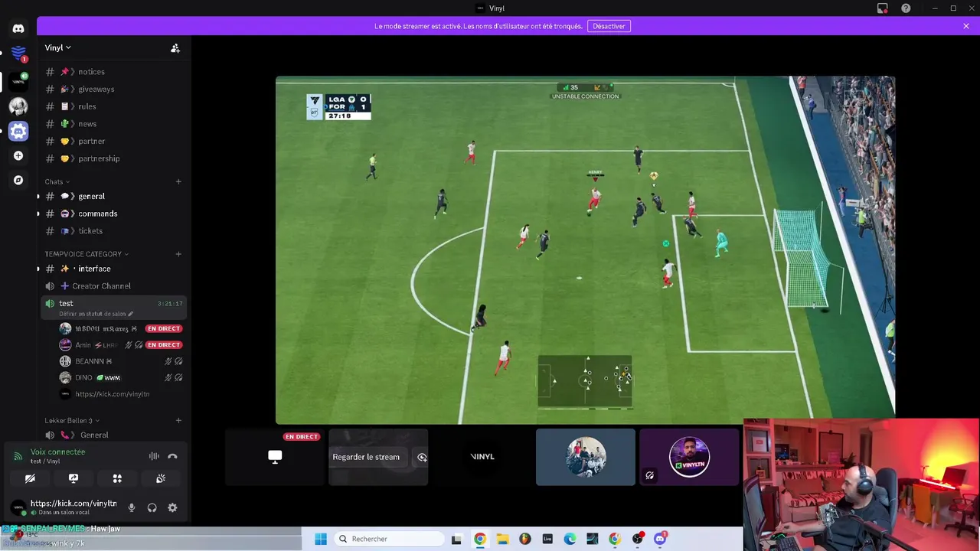Viewport: 980px width, 551px height.
Task: Open the rules channel
Action: 113,106
